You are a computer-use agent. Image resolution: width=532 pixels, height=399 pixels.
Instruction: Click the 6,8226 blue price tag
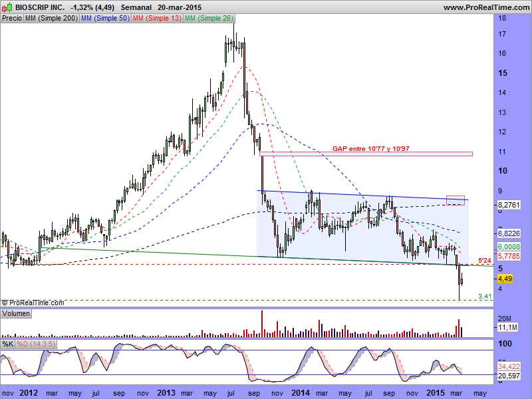tap(509, 233)
